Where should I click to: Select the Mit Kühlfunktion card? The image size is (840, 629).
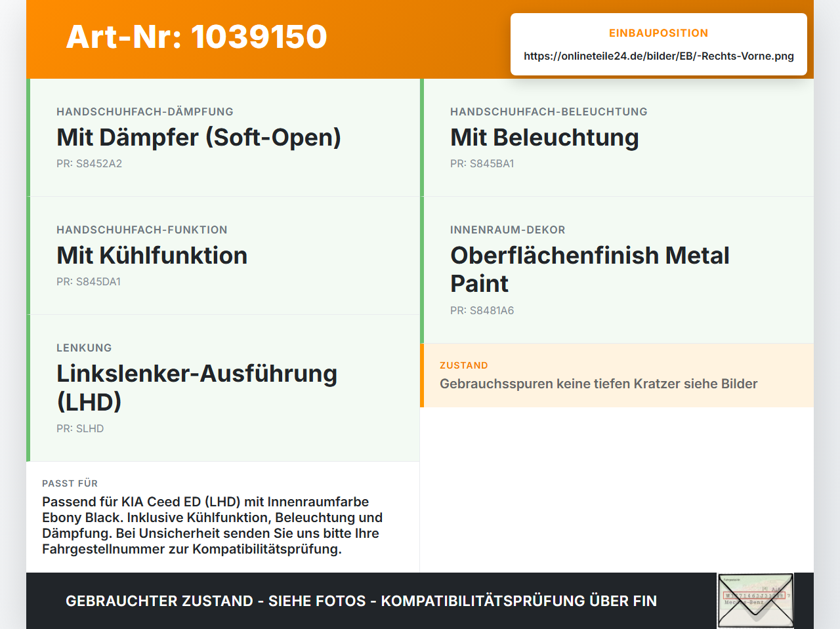click(x=223, y=256)
